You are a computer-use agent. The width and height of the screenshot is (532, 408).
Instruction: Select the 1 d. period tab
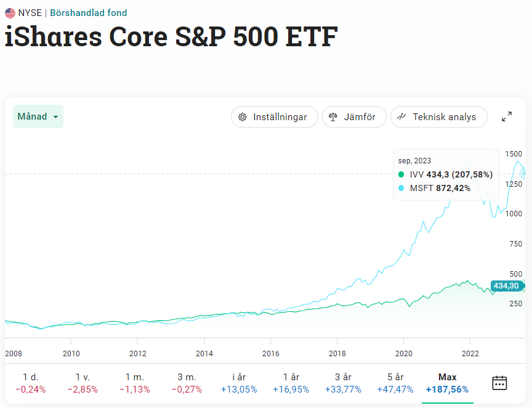(x=30, y=383)
